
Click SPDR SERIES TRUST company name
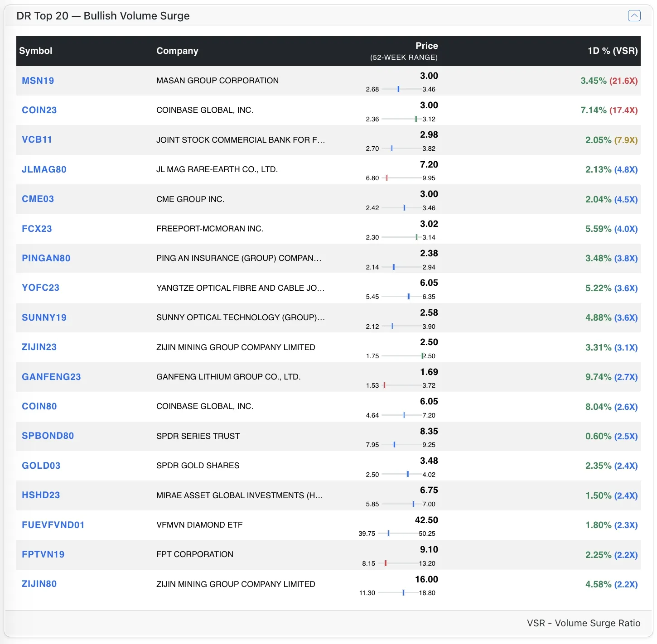coord(198,436)
